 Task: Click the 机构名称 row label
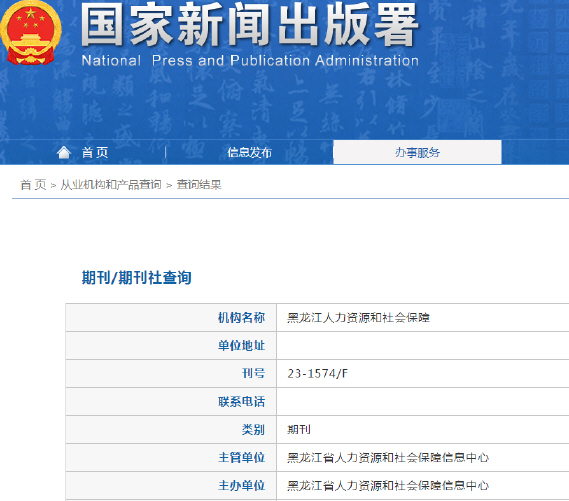click(x=241, y=318)
